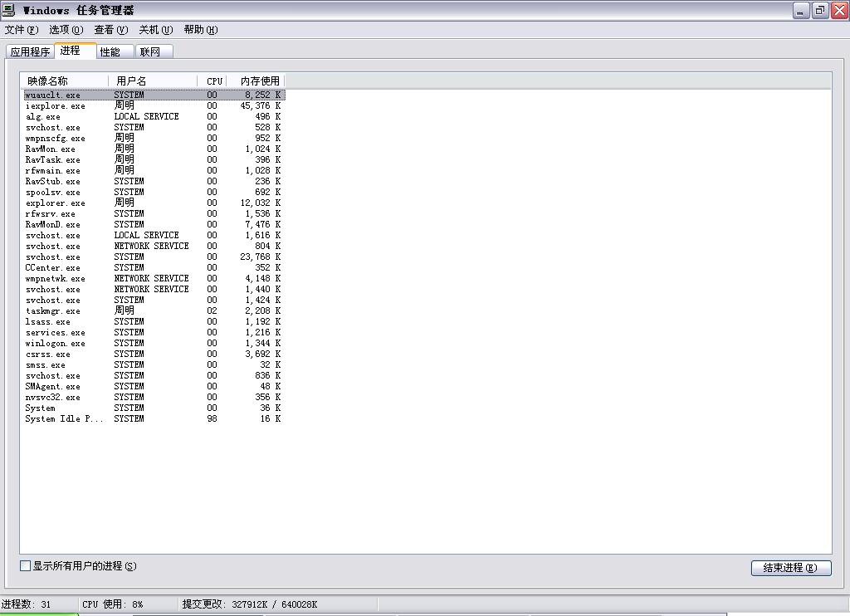Click the 进程数: 31 status bar entry
This screenshot has width=850, height=616.
26,604
